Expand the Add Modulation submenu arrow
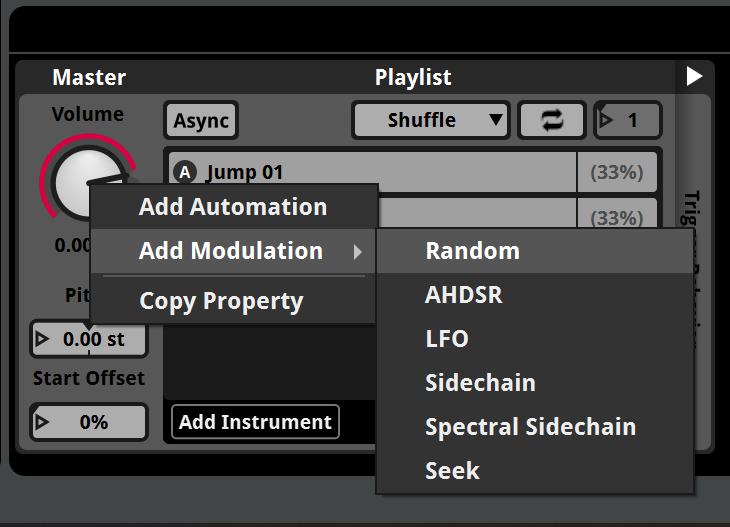 point(358,251)
